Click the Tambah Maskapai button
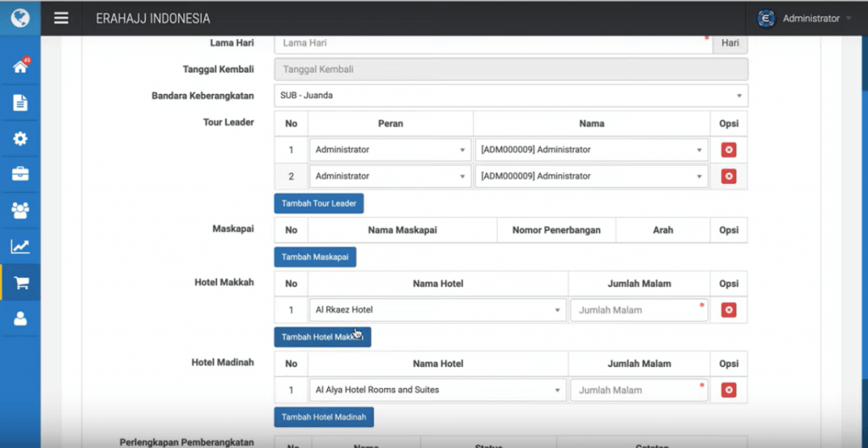This screenshot has width=868, height=448. click(x=314, y=257)
